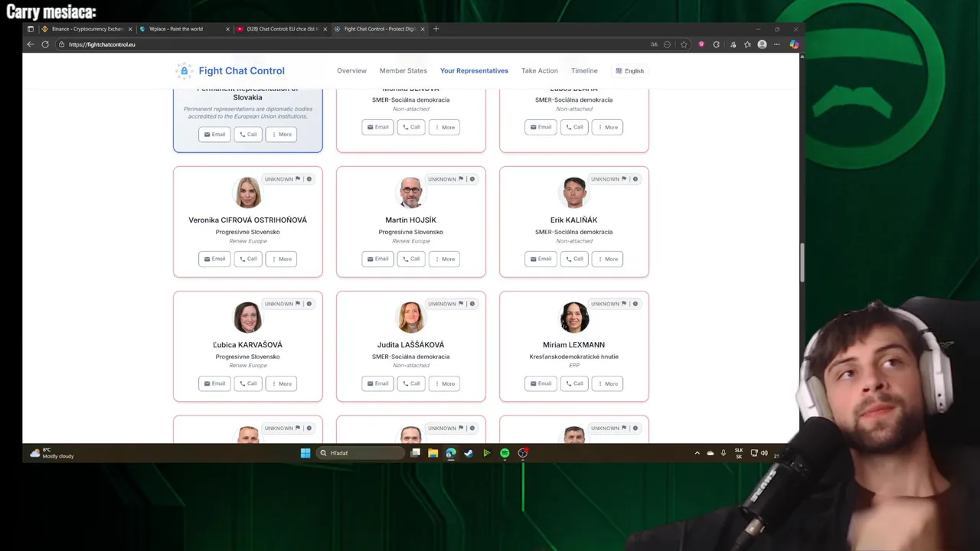Switch to the Wplace - Paint the world tab
The width and height of the screenshot is (980, 551).
click(184, 29)
